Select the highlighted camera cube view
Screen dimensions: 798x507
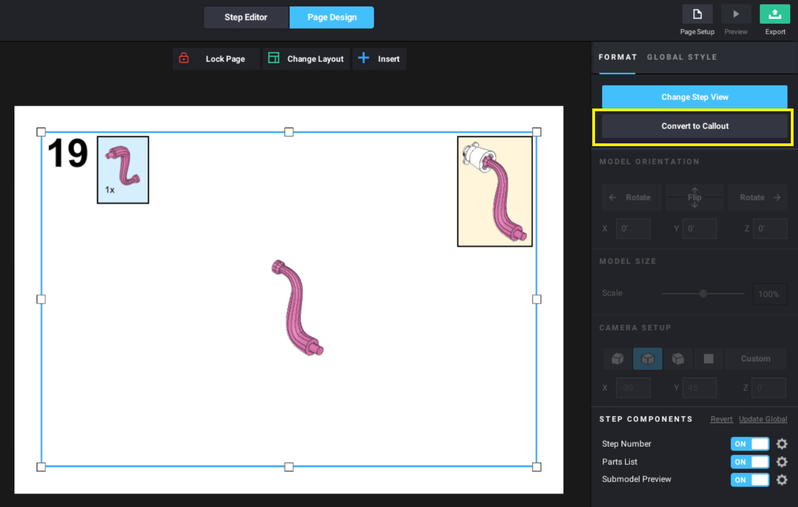(x=648, y=359)
